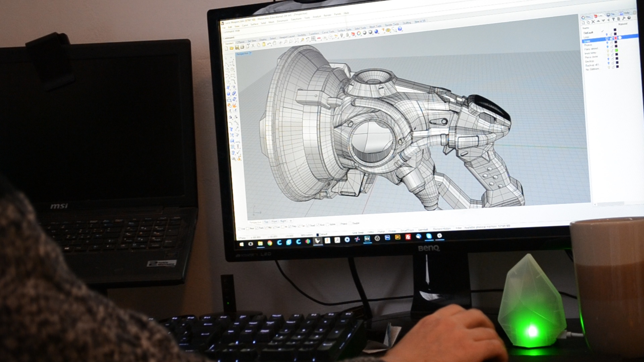Screen dimensions: 644x362
Task: Click the blue Render sphere icon
Action: pos(376,32)
